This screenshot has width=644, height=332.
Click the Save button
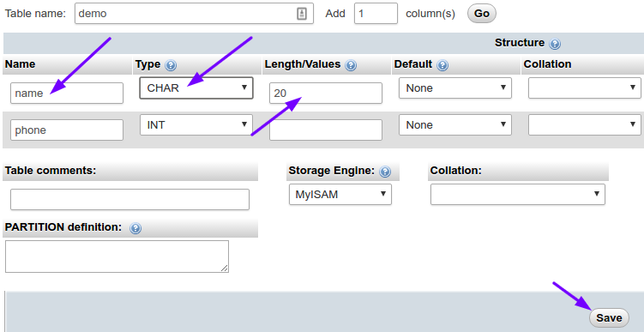tap(609, 317)
